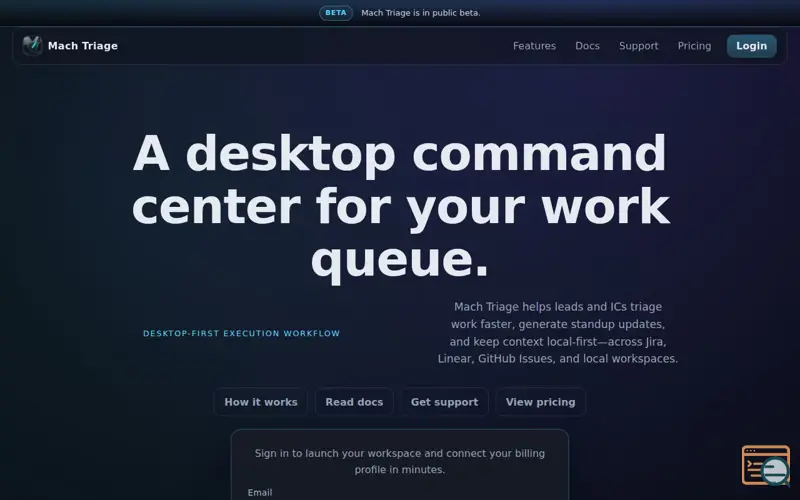Screen dimensions: 800x500
Task: Click the hero headline 'A desktop command center'
Action: [400, 207]
